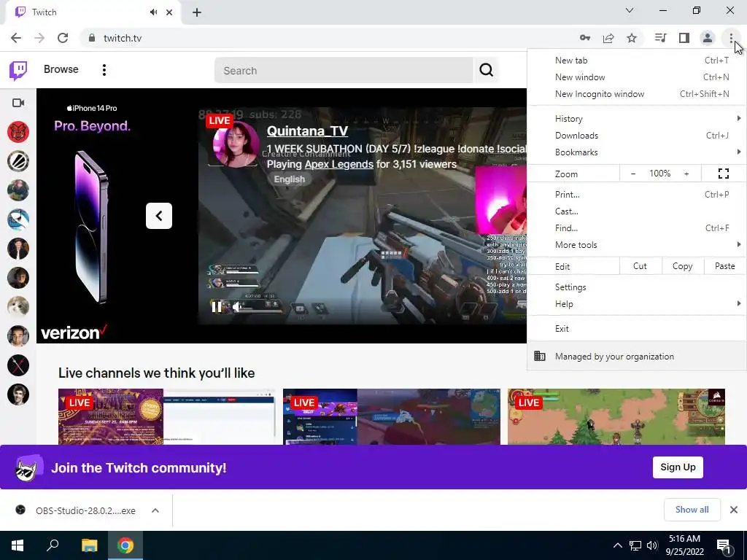Click the Twitch logo home icon
Image resolution: width=747 pixels, height=560 pixels.
[18, 71]
